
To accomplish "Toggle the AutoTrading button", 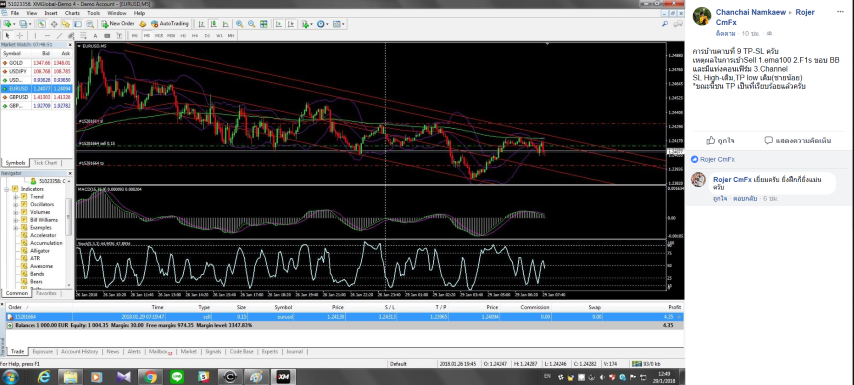I will coord(170,24).
